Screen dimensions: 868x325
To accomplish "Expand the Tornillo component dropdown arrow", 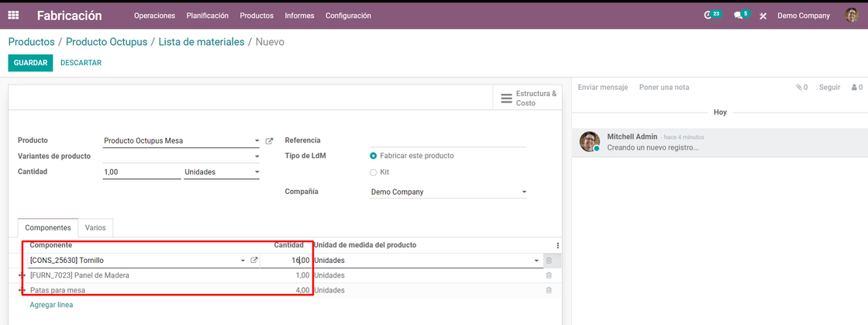I will coord(243,260).
